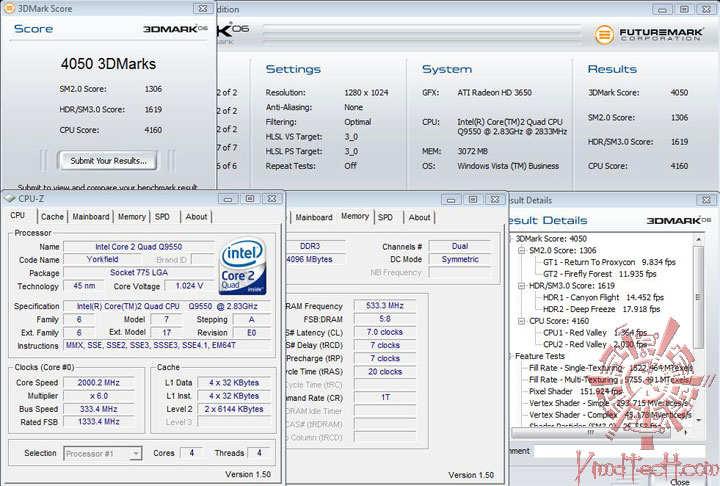Collapse the SM2.0 Score tree node
This screenshot has height=486, width=720.
(521, 251)
